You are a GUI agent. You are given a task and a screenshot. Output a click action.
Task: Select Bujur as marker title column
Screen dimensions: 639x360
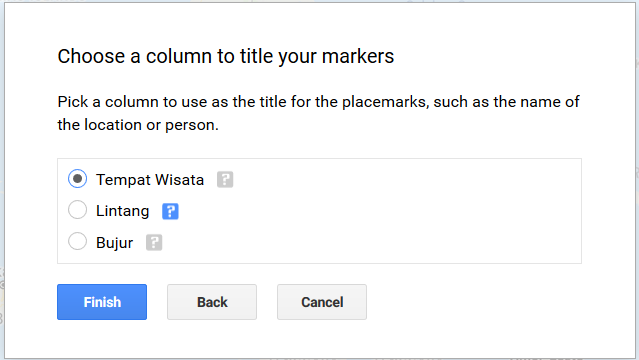[x=77, y=241]
